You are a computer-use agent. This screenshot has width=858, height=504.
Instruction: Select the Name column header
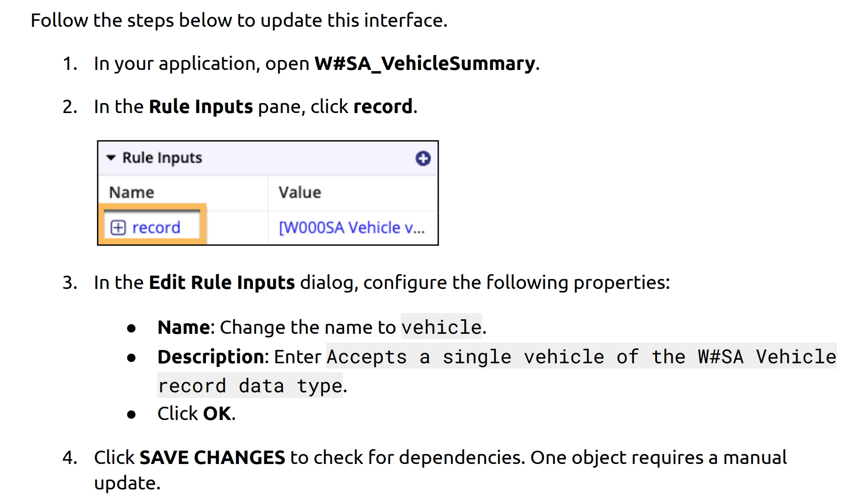[132, 192]
